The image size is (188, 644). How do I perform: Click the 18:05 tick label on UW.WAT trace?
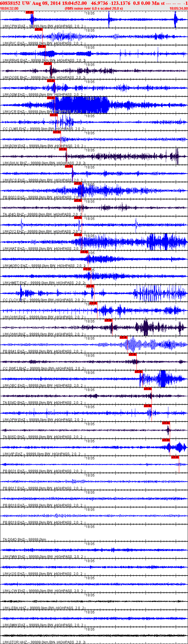pos(90,236)
